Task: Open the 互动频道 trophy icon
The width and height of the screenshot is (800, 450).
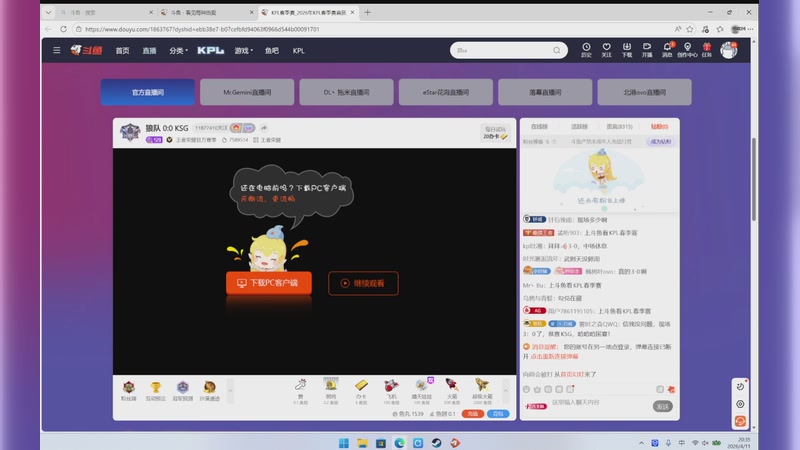Action: point(156,391)
